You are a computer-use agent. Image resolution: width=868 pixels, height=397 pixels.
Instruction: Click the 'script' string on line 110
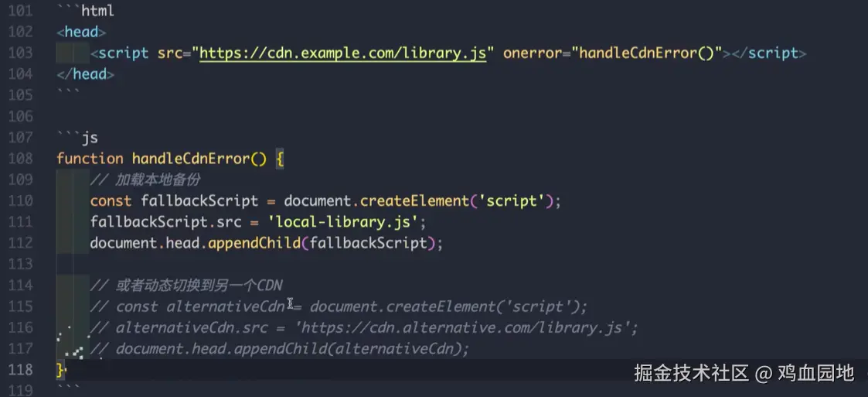(512, 200)
